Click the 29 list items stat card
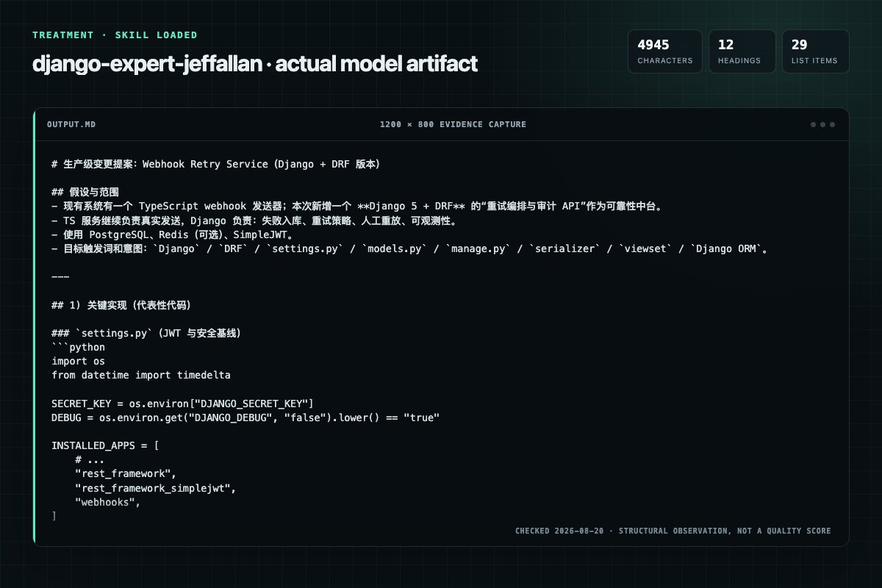The image size is (882, 588). [x=815, y=51]
